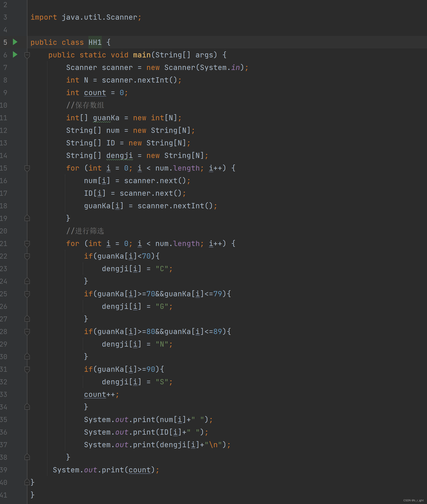Screen dimensions: 427x504
Task: Click line number 5 in the gutter
Action: tap(5, 42)
